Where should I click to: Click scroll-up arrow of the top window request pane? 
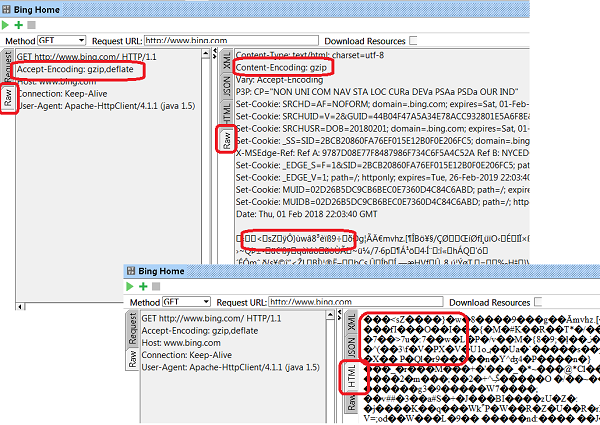pos(206,54)
